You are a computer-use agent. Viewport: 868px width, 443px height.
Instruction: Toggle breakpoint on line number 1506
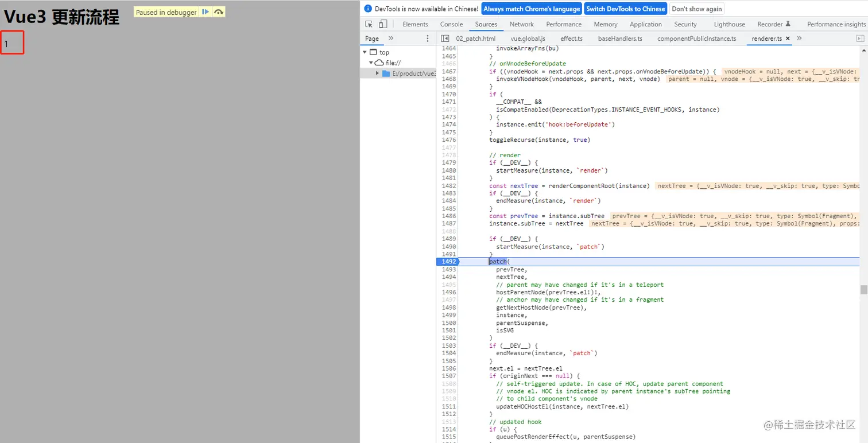point(449,368)
